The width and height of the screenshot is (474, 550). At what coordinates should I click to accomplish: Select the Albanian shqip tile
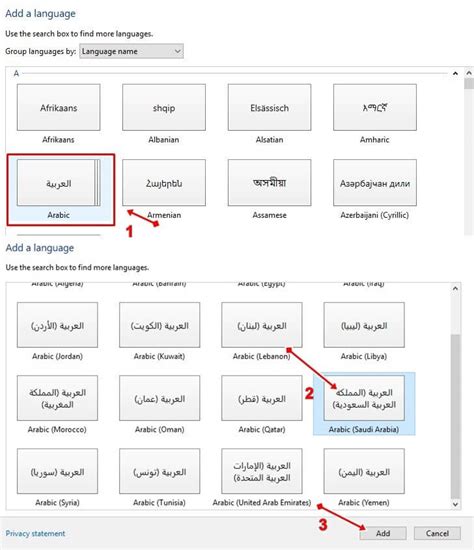coord(164,107)
